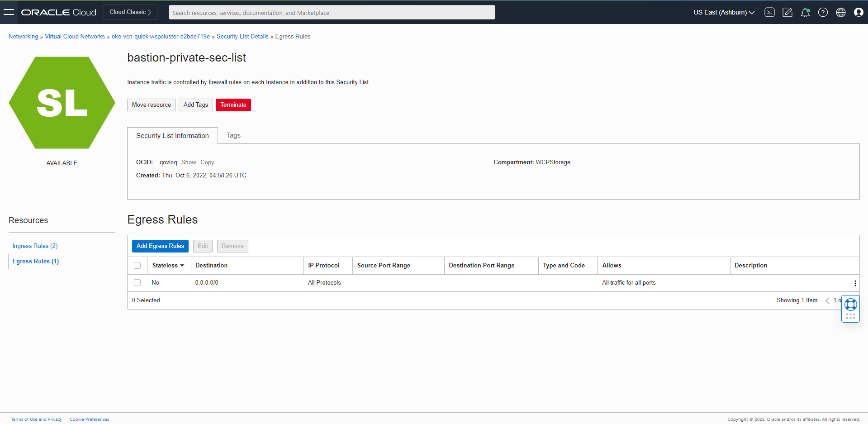Open Cloud Shell developer tools icon
This screenshot has height=424, width=868.
tap(769, 12)
